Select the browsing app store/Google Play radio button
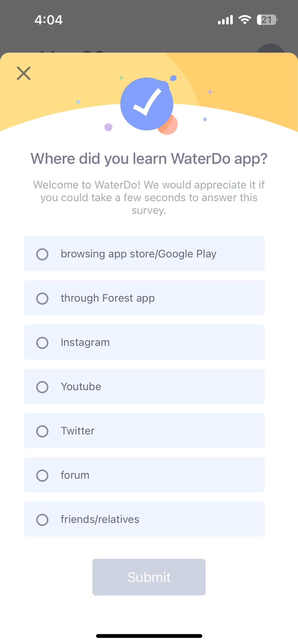This screenshot has width=298, height=644. coord(42,254)
